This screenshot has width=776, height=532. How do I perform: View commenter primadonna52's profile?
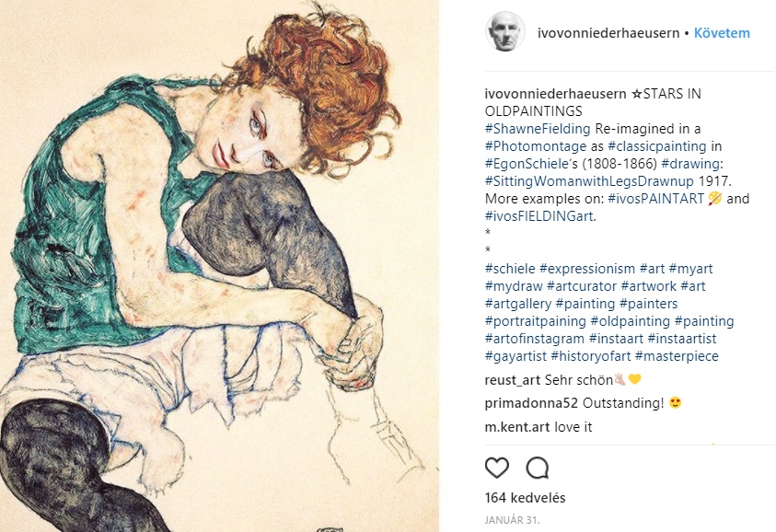[x=531, y=403]
